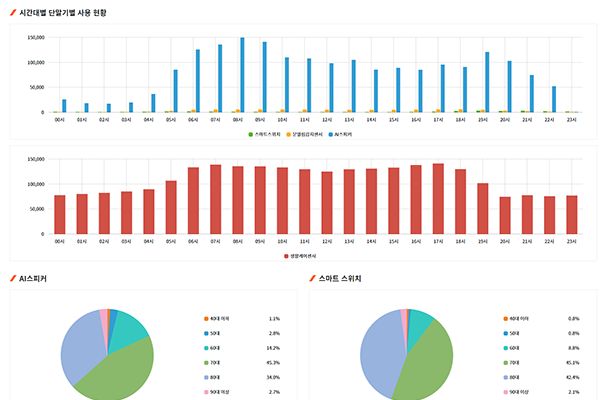Click the AI스피커 section heading
This screenshot has height=400, width=600.
tap(33, 279)
